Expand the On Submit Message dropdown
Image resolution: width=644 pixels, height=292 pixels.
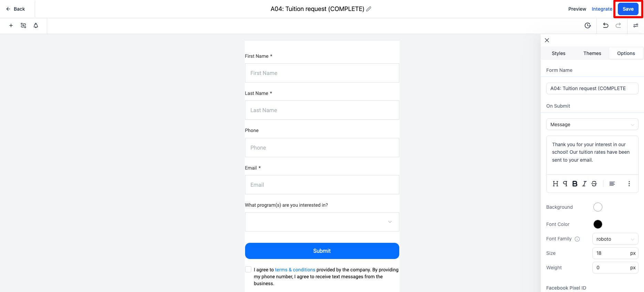tap(592, 125)
